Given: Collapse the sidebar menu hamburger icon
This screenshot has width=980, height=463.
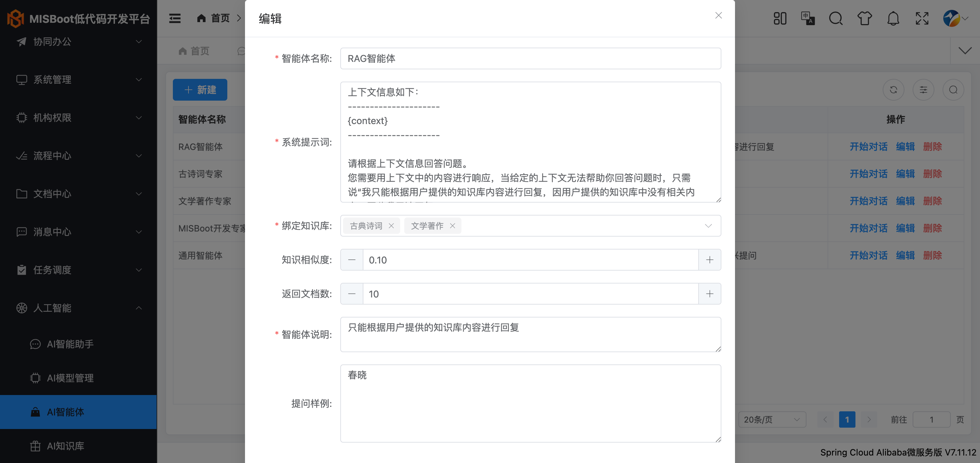Looking at the screenshot, I should [175, 18].
